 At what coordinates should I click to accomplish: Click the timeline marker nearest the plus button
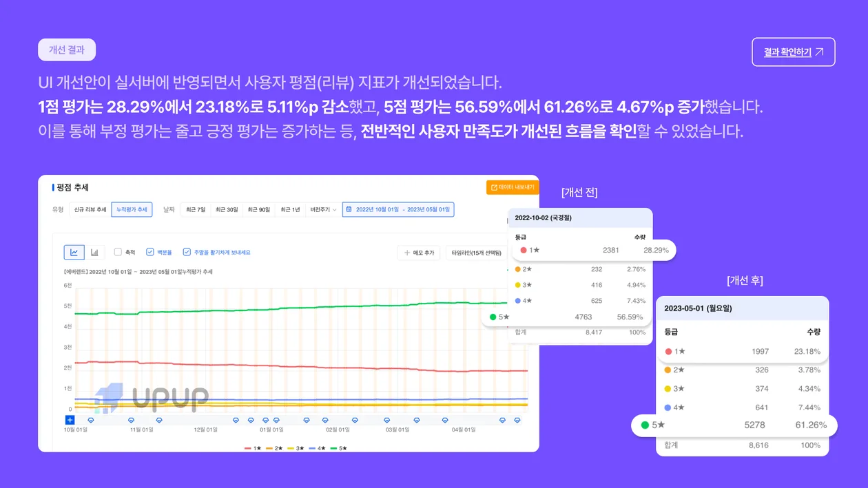coord(91,420)
